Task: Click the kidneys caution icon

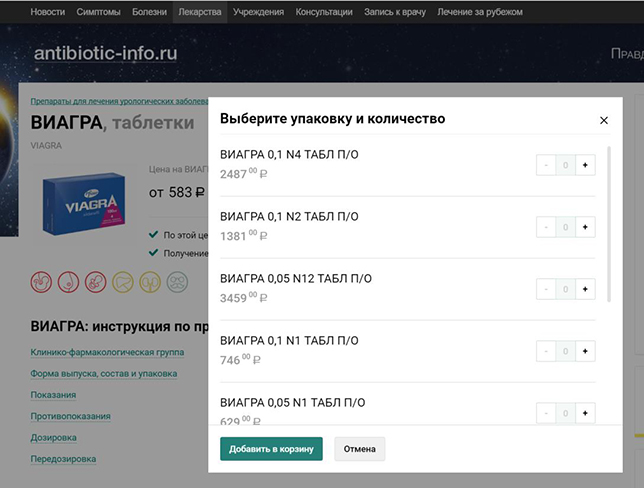Action: click(x=150, y=282)
